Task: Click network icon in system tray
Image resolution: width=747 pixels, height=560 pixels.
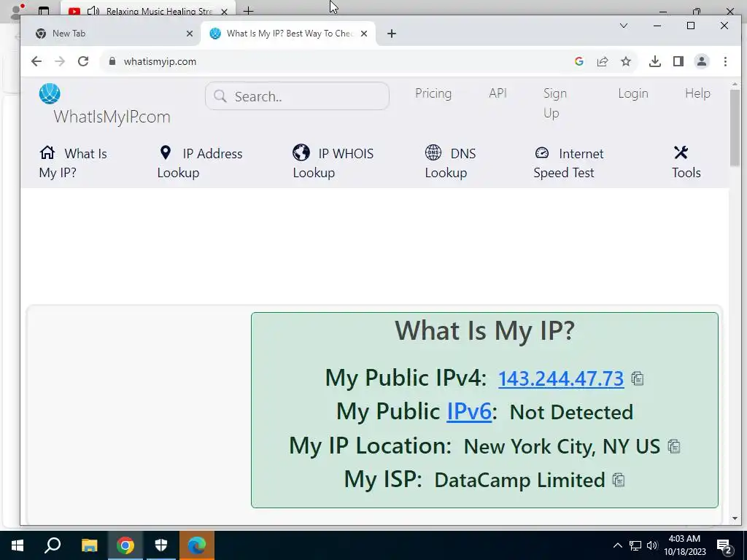Action: tap(635, 545)
